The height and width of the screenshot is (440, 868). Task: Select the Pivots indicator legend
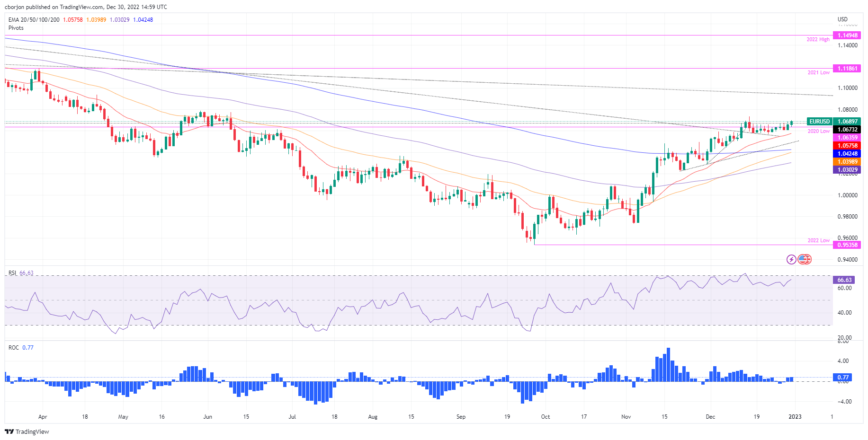pyautogui.click(x=16, y=28)
